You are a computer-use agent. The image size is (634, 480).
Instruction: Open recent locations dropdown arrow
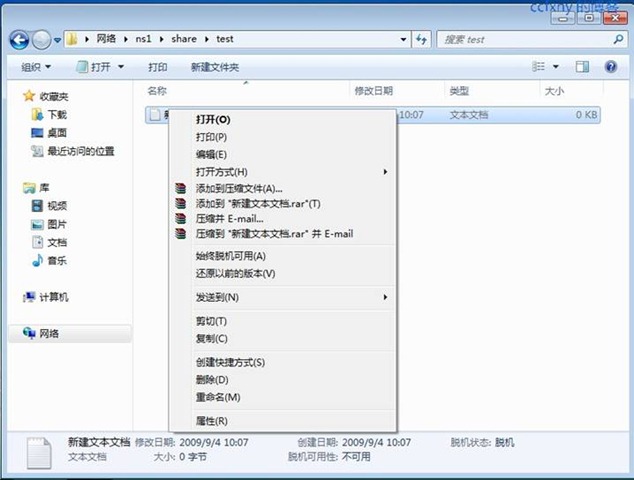click(x=57, y=40)
